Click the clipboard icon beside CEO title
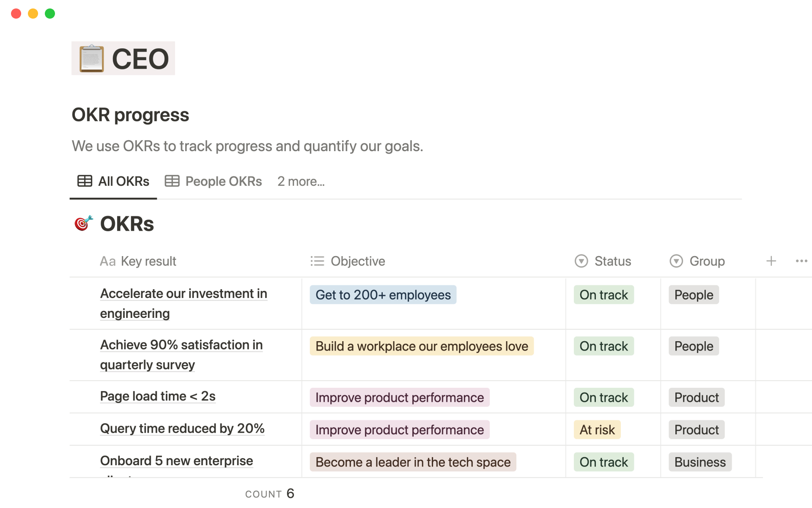Image resolution: width=812 pixels, height=508 pixels. [92, 58]
